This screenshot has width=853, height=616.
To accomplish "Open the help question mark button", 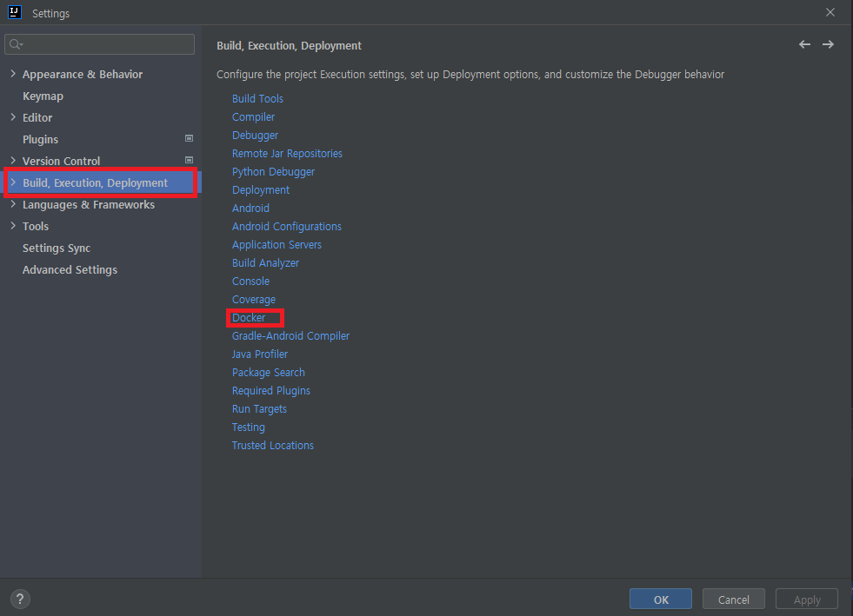I will [x=20, y=599].
